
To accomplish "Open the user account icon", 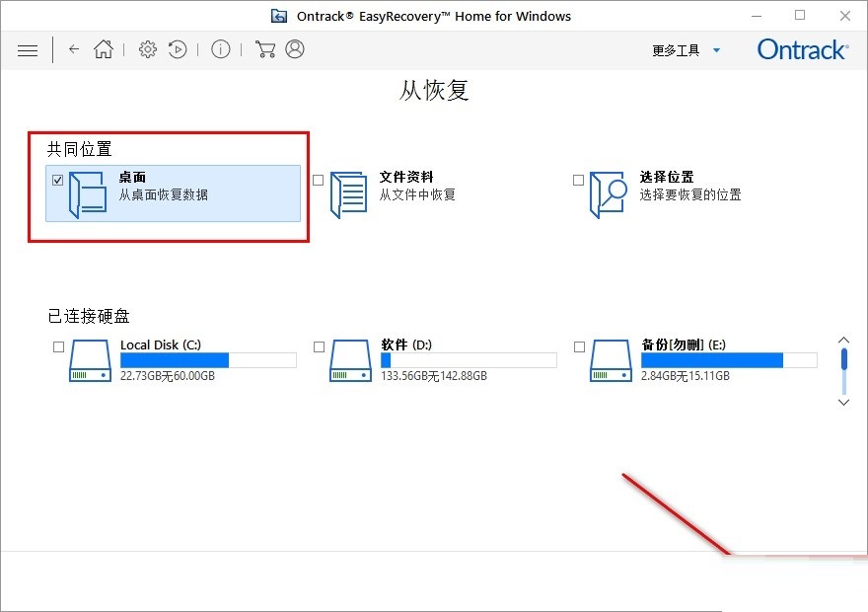I will [x=294, y=49].
